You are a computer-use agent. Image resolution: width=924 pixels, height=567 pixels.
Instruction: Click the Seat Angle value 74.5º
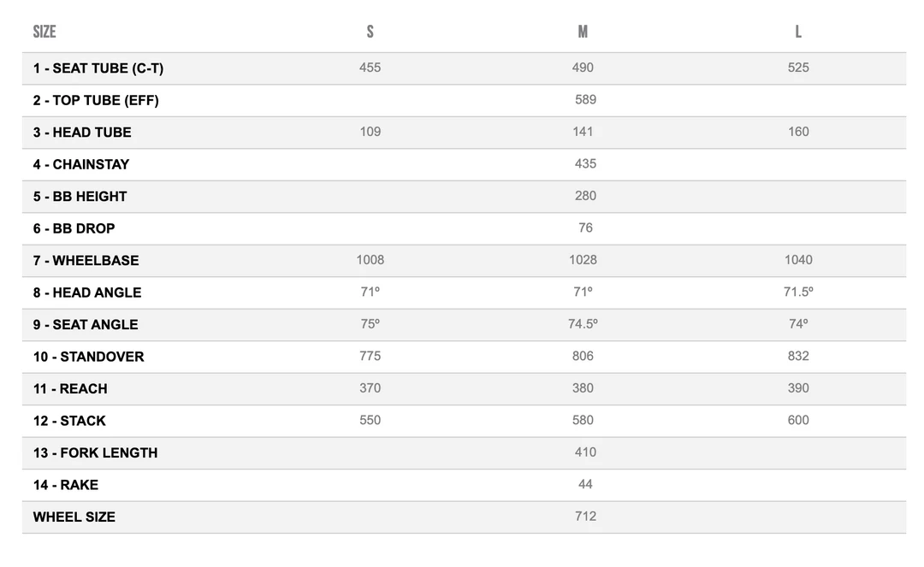583,324
